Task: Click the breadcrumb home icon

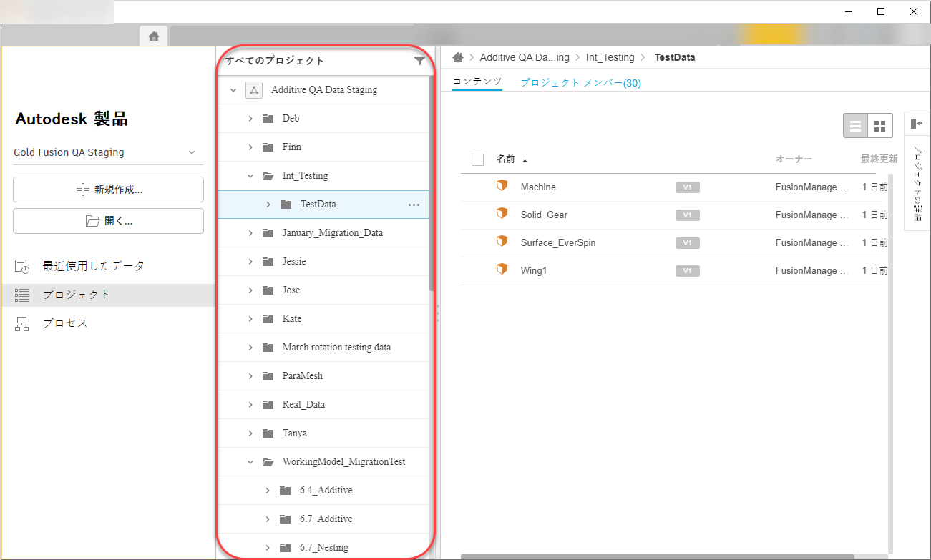Action: coord(458,57)
